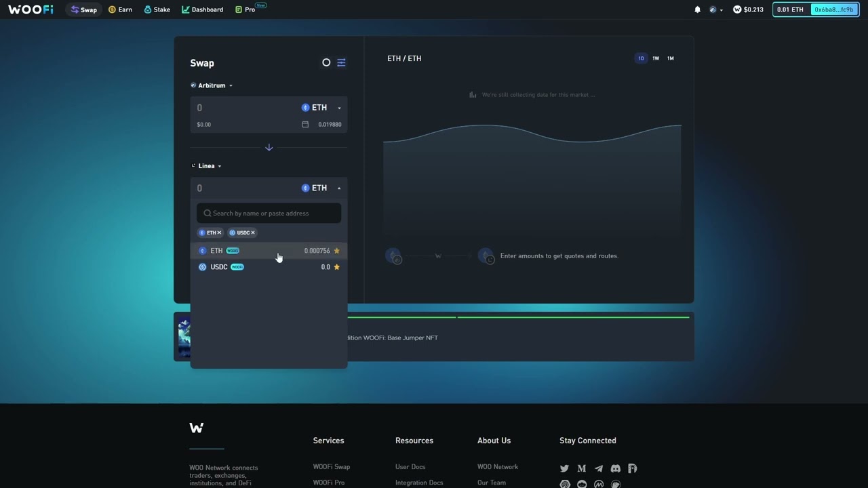Viewport: 868px width, 488px height.
Task: Click the source amount input field
Action: (x=244, y=108)
